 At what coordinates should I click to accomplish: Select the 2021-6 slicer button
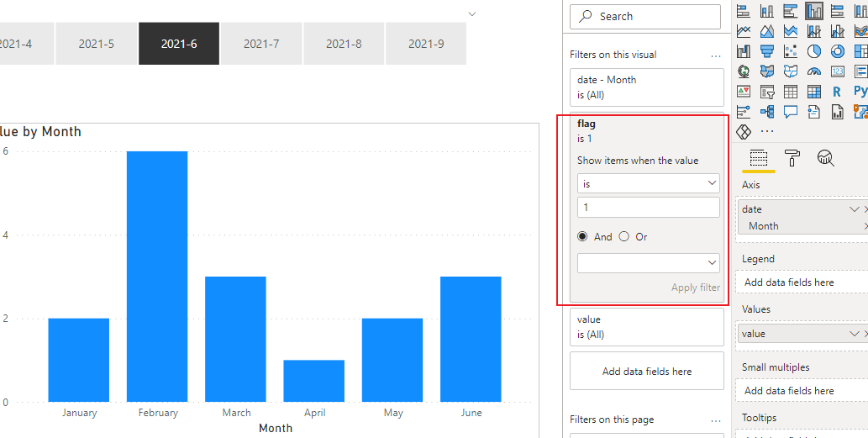(x=179, y=44)
